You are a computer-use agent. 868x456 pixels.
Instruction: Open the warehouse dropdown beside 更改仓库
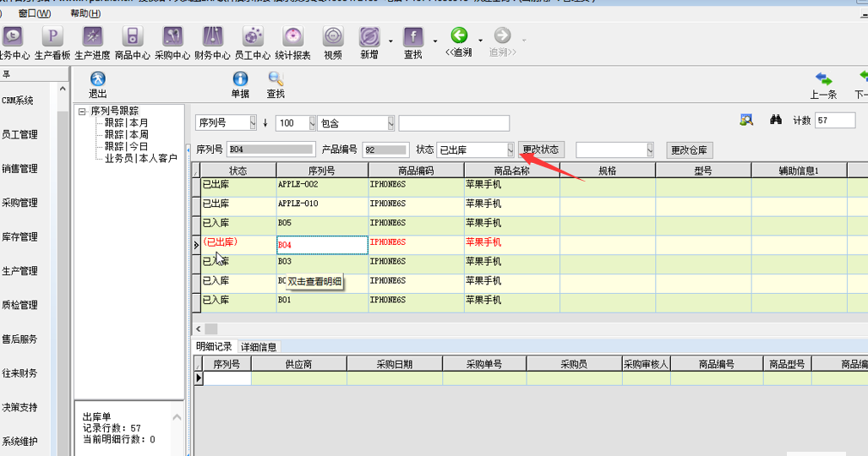click(649, 149)
